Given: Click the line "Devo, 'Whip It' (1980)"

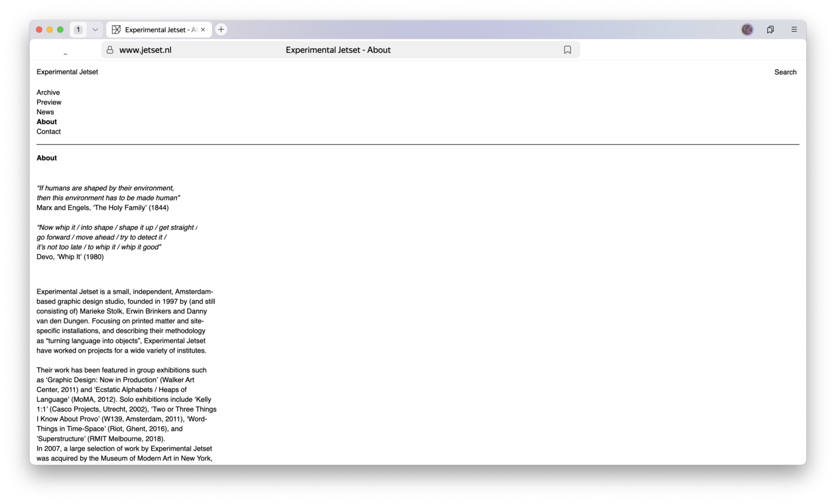Looking at the screenshot, I should point(70,257).
